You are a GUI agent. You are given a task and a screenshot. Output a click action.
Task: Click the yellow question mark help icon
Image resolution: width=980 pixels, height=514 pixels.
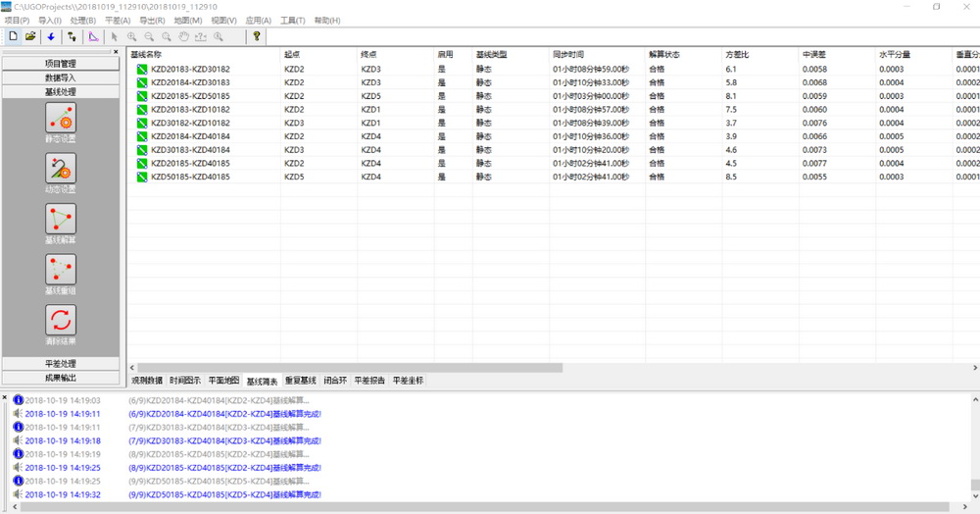(257, 36)
